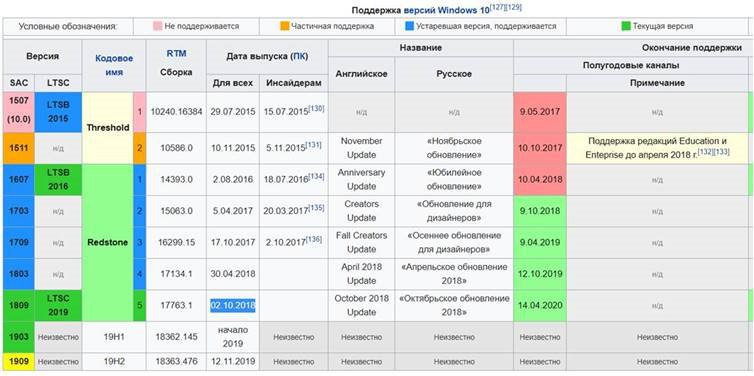Open footnote [134] next to 18.07.2016
The image size is (754, 376).
pyautogui.click(x=316, y=176)
